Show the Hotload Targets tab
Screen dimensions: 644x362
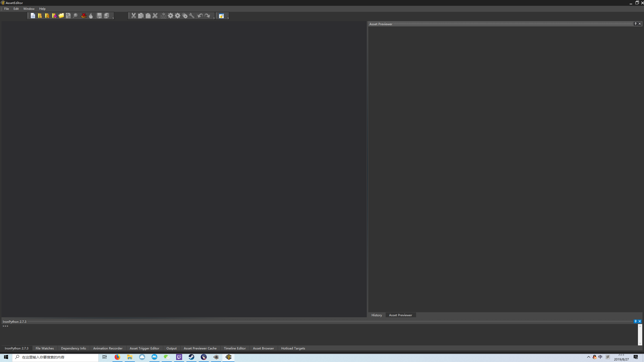[293, 348]
